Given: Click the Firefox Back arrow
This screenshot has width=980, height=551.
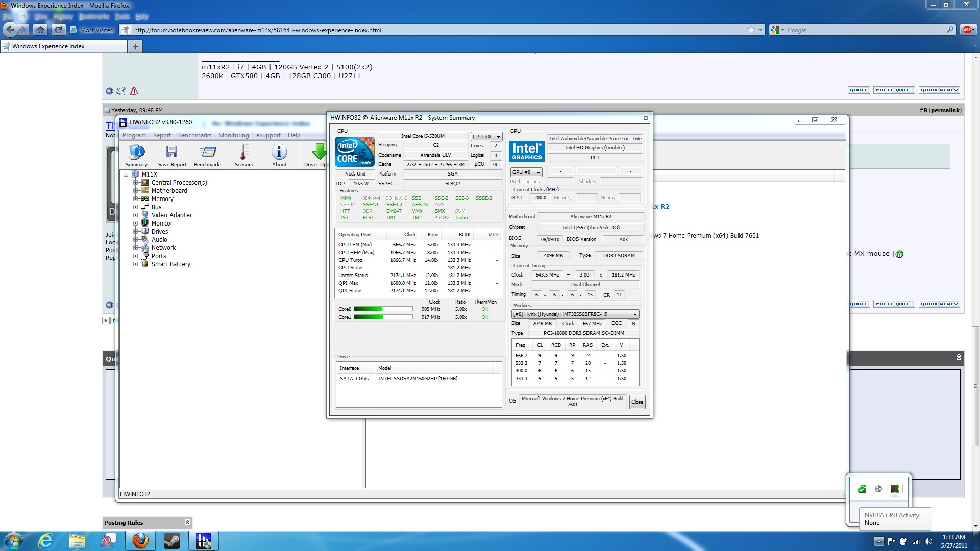Looking at the screenshot, I should (x=10, y=30).
